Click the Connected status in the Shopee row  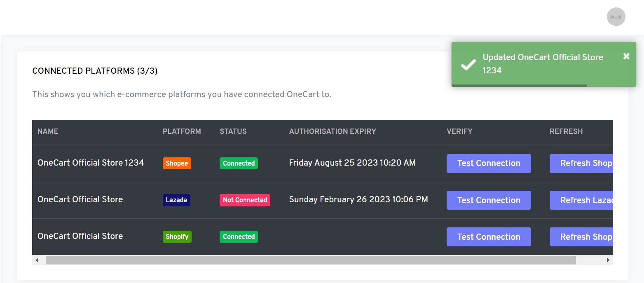(x=239, y=164)
